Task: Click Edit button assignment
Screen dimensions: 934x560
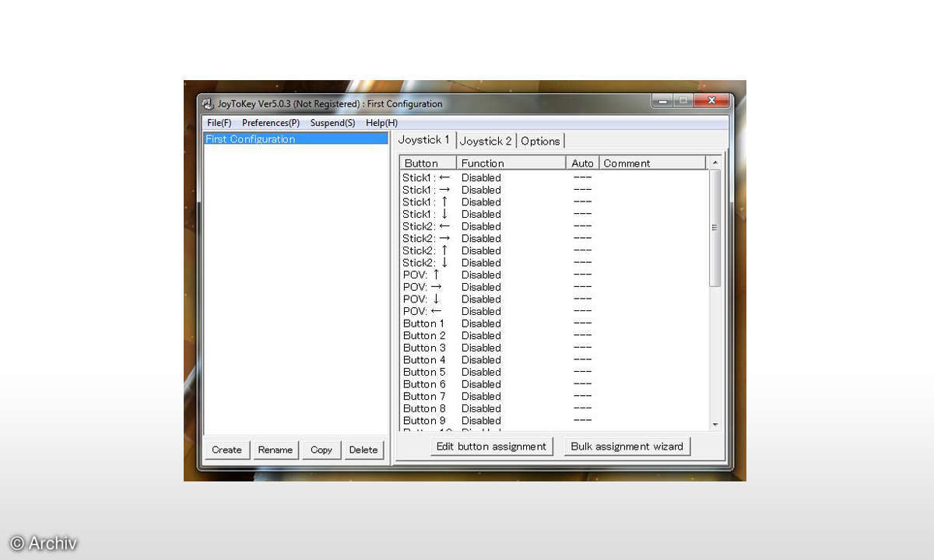Action: (x=491, y=446)
